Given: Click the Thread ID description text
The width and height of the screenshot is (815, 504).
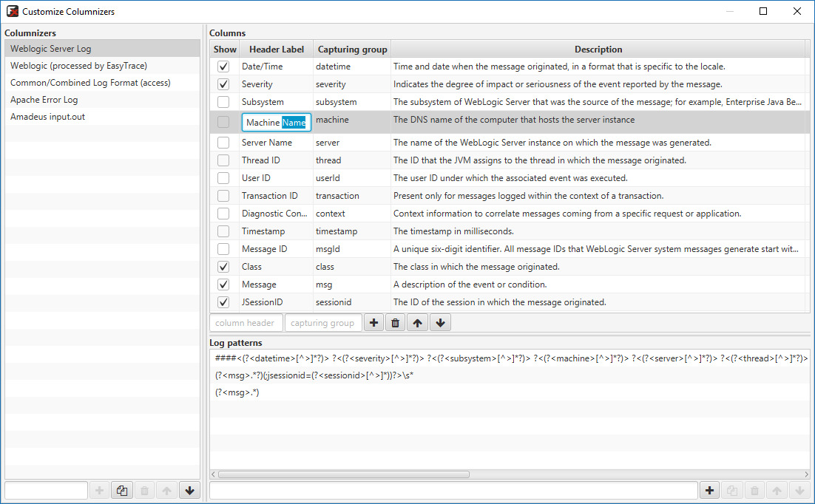Looking at the screenshot, I should click(x=540, y=160).
